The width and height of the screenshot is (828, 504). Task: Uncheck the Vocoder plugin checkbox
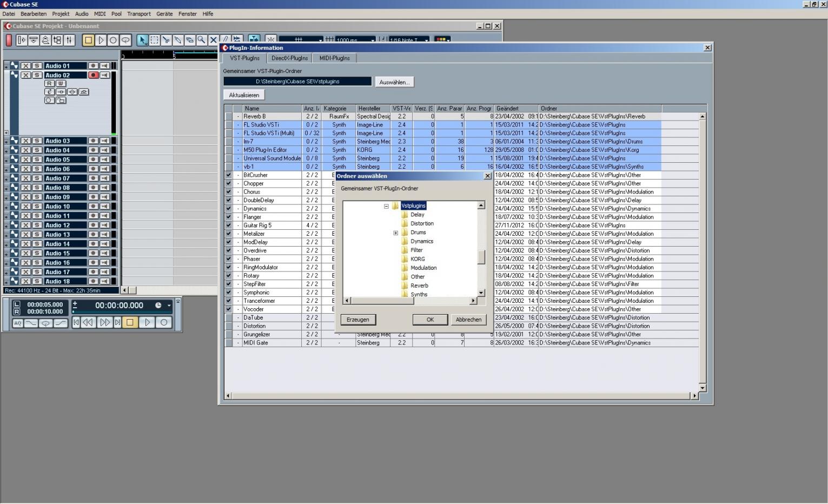coord(228,309)
